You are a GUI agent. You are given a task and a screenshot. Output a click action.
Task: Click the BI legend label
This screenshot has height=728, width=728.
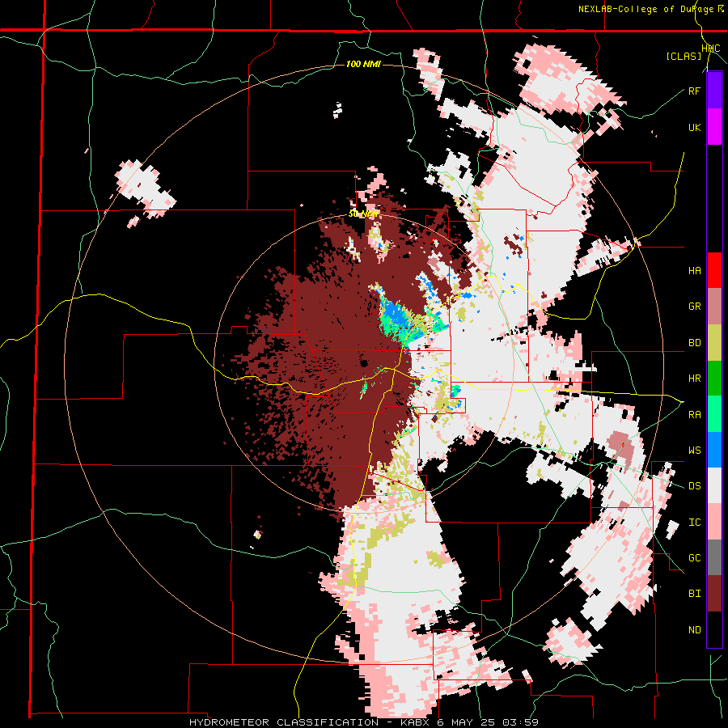click(x=694, y=594)
